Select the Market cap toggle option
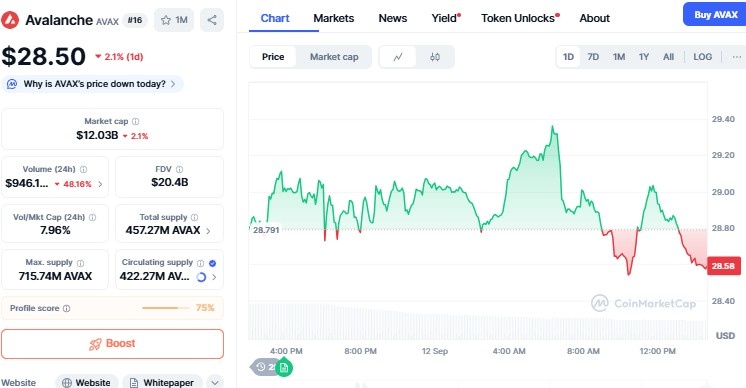The height and width of the screenshot is (388, 746). 334,57
